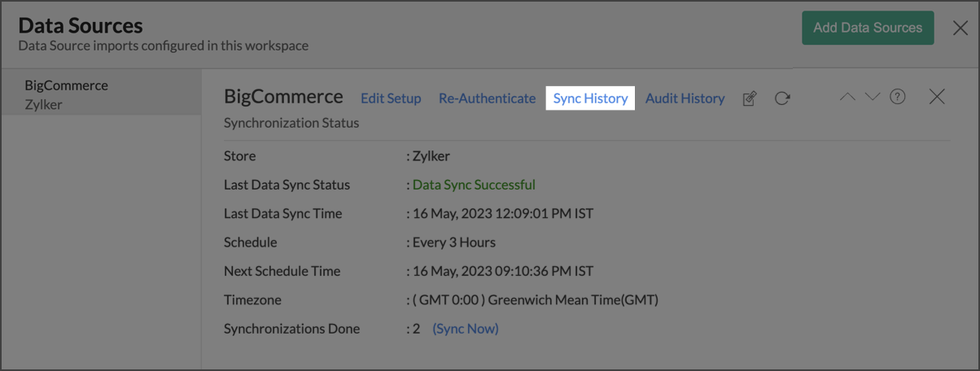Viewport: 980px width, 371px height.
Task: Open the Sync History tab
Action: [x=590, y=98]
